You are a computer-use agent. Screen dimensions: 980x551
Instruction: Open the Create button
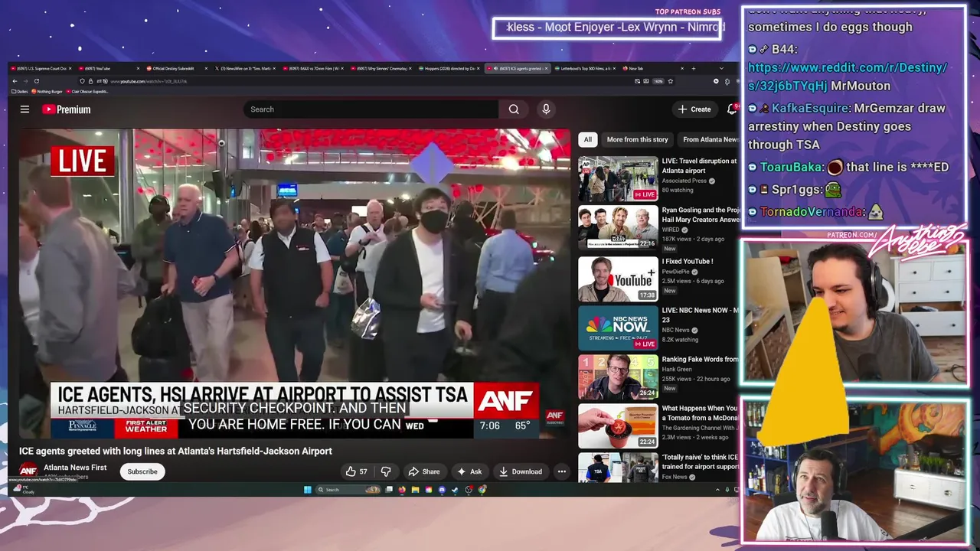pyautogui.click(x=694, y=109)
